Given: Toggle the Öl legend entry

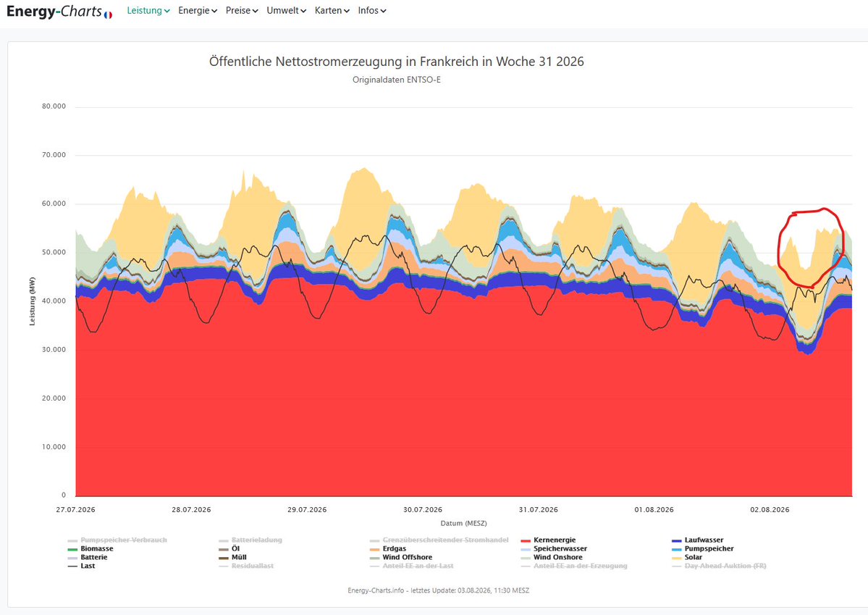Looking at the screenshot, I should click(229, 549).
